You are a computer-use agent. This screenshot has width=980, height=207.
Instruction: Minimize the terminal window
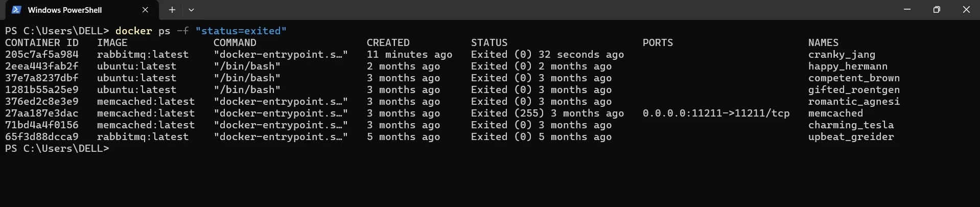click(907, 10)
